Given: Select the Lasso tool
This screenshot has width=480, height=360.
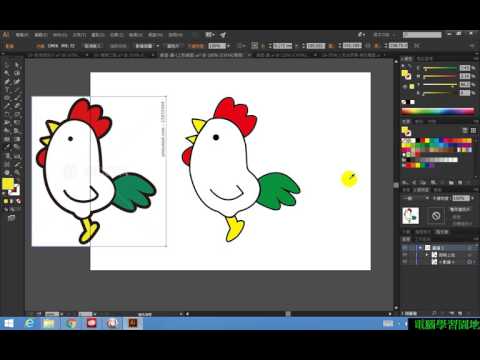Looking at the screenshot, I should pos(17,73).
